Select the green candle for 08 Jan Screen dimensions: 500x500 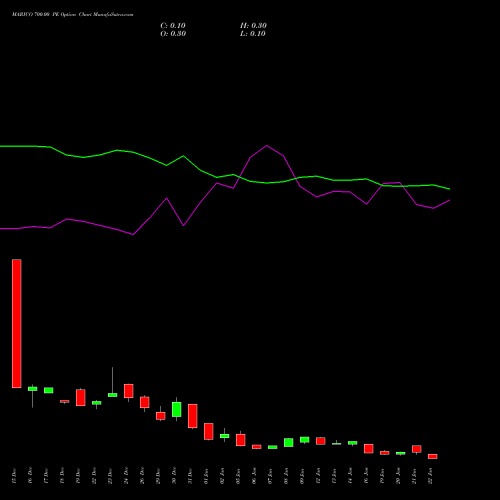(x=289, y=442)
